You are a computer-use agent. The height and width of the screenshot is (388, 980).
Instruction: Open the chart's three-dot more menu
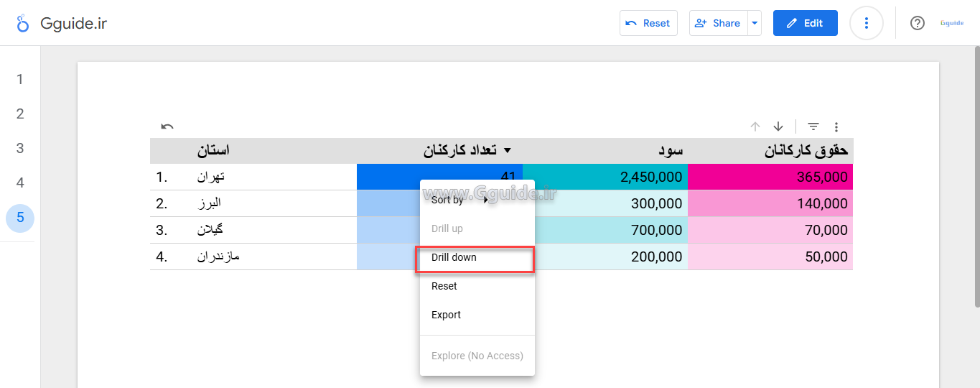pos(836,127)
